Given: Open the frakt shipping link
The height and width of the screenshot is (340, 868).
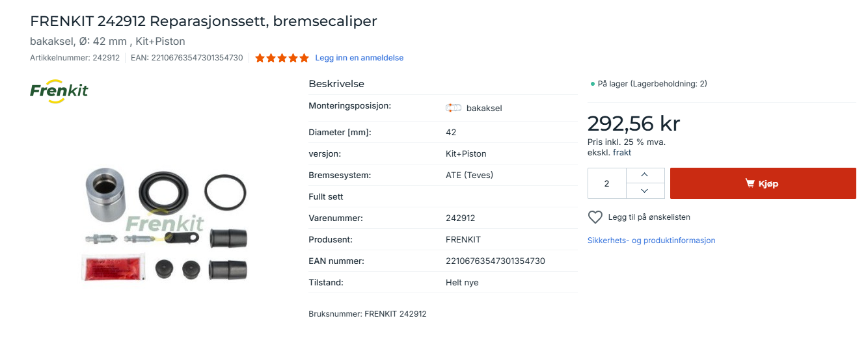Looking at the screenshot, I should [622, 153].
